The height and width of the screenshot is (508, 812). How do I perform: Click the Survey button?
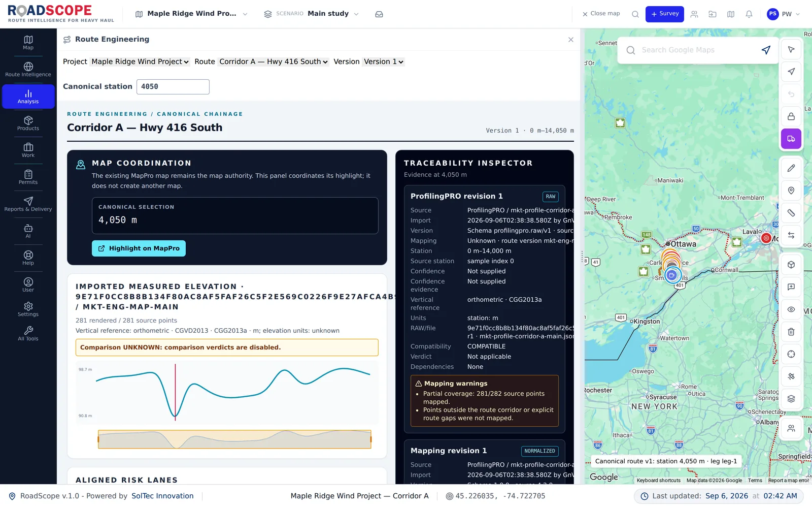coord(664,14)
